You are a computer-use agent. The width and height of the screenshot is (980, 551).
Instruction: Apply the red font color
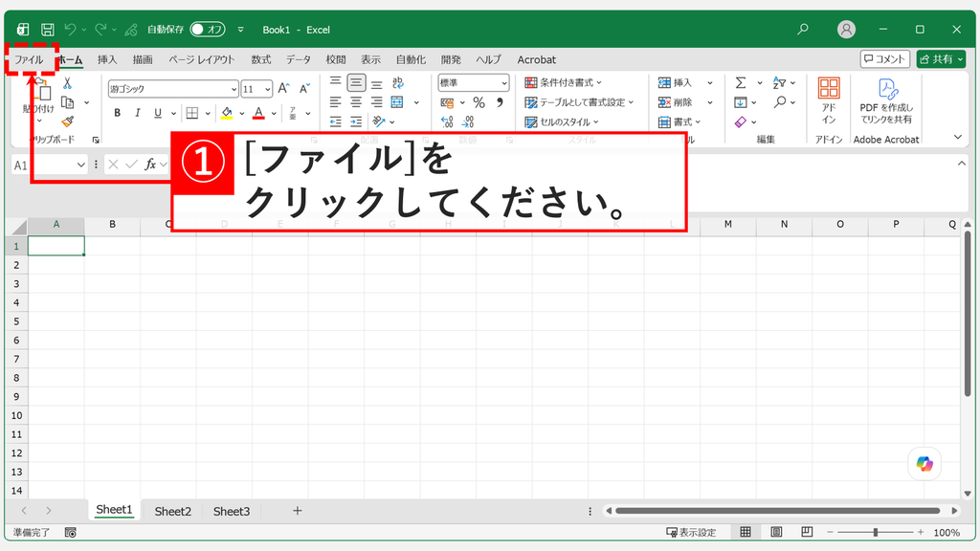[258, 113]
